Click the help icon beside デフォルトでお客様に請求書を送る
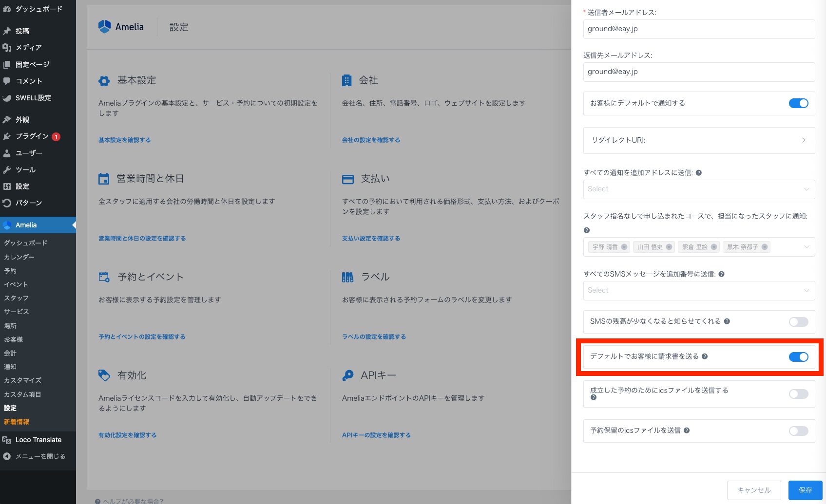 coord(705,356)
